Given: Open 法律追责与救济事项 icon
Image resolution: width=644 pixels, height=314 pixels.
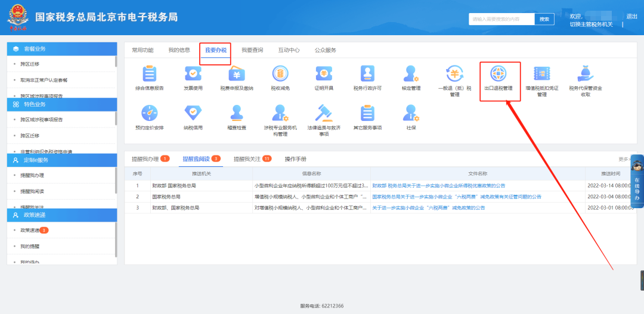Looking at the screenshot, I should tap(324, 113).
